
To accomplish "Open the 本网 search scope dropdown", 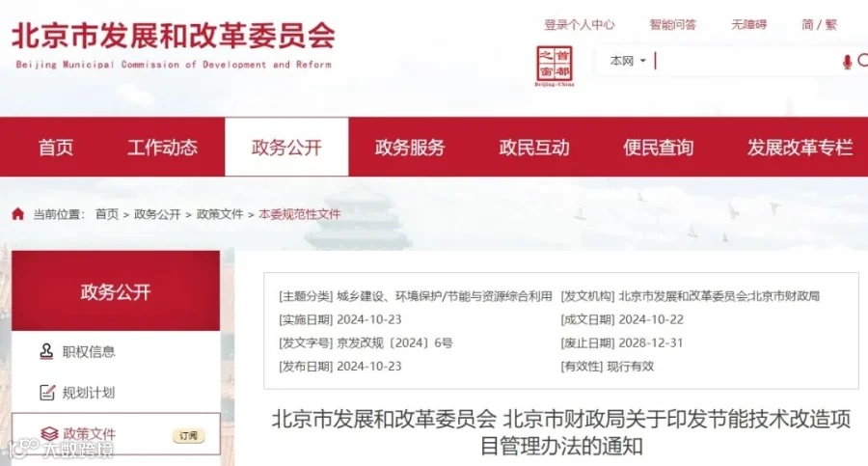I will point(628,61).
